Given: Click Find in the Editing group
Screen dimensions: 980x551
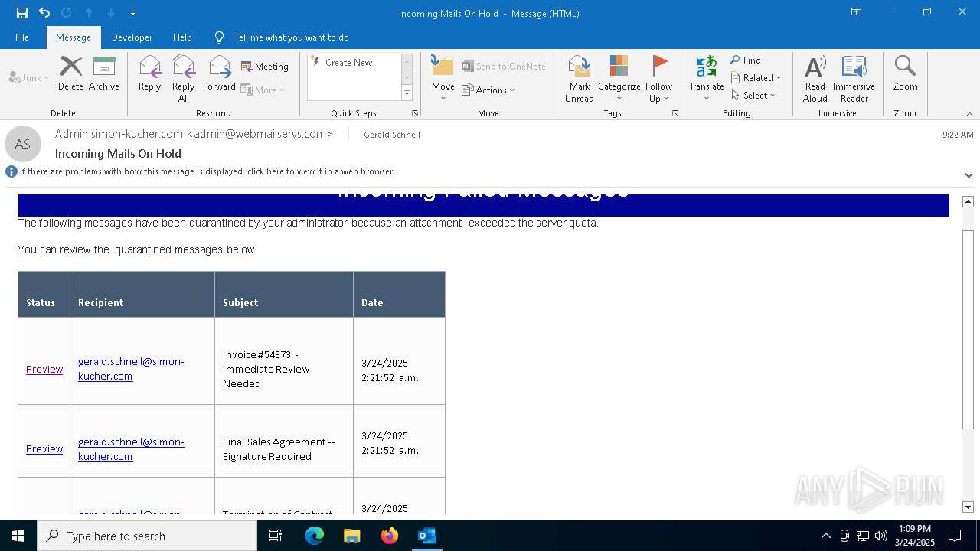Looking at the screenshot, I should point(745,60).
